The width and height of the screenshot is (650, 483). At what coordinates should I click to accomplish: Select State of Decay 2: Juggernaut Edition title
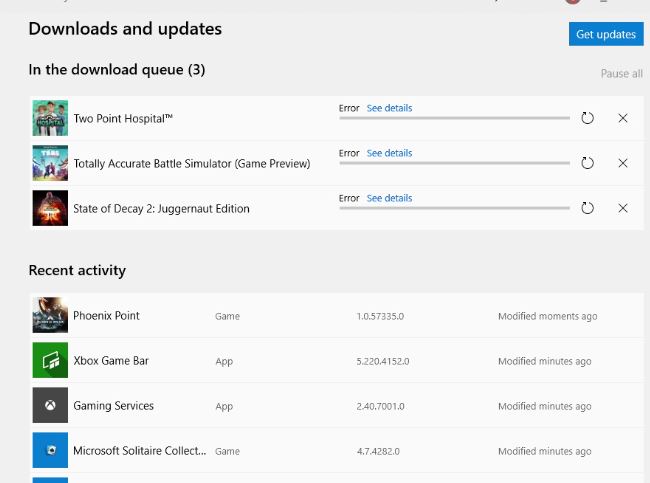[161, 209]
